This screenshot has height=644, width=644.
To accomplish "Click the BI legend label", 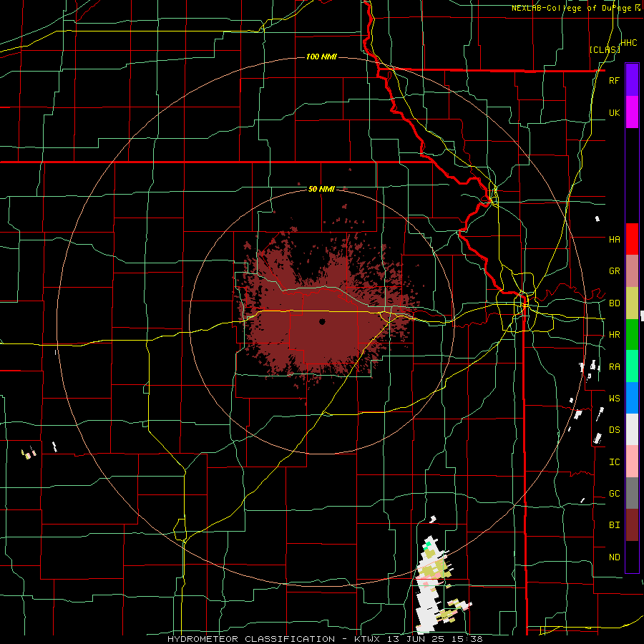I will click(614, 525).
